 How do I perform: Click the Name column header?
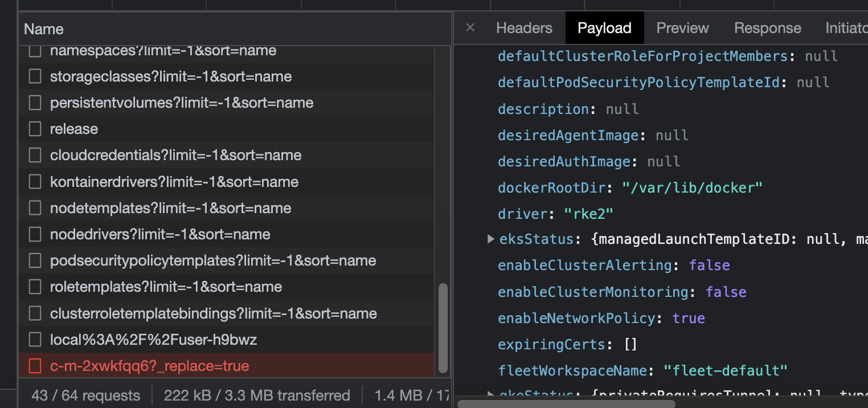coord(235,29)
